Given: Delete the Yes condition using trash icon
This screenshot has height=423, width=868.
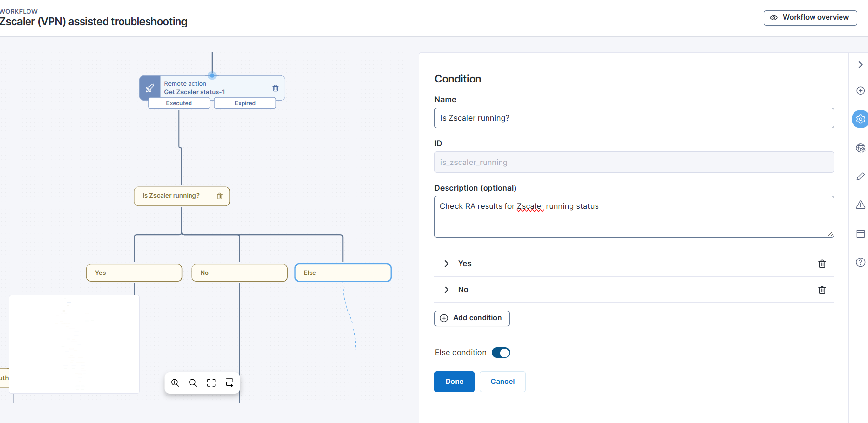Looking at the screenshot, I should pos(822,264).
